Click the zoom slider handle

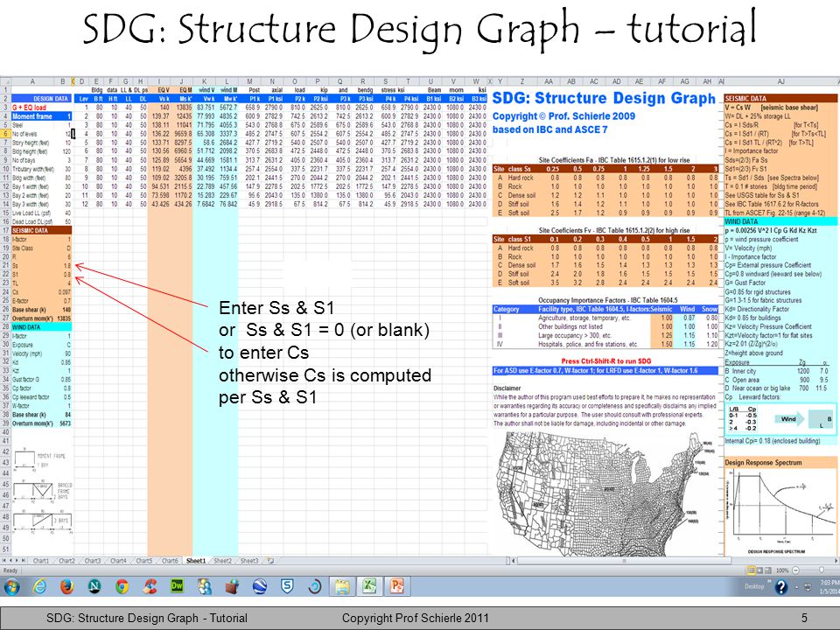[822, 570]
